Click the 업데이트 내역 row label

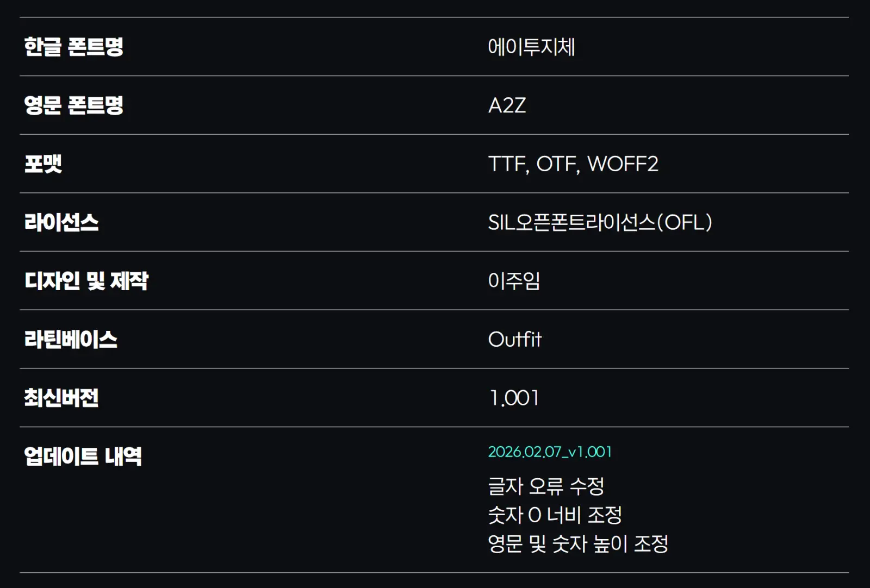coord(83,456)
